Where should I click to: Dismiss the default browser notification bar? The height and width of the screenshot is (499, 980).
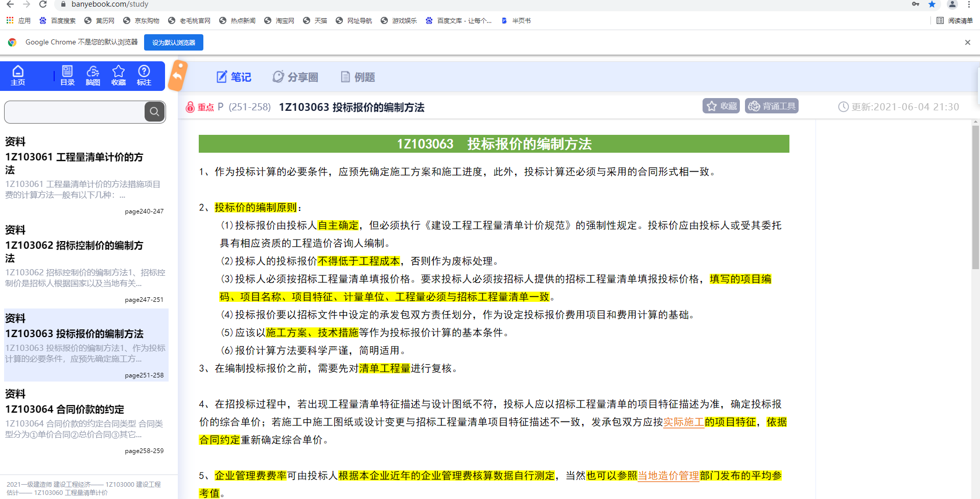967,42
